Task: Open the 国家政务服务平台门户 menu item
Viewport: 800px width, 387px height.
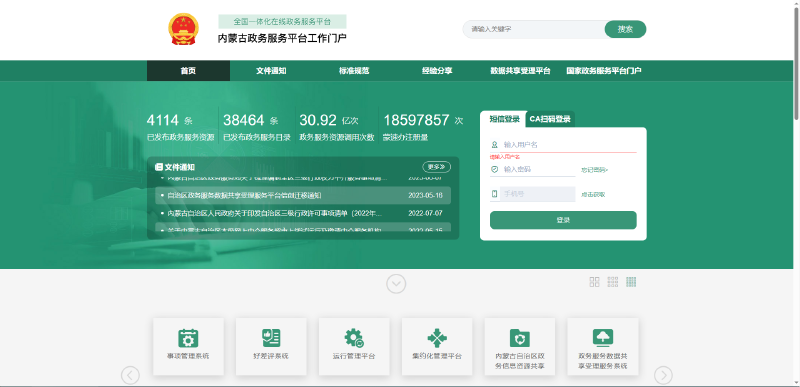Action: click(604, 71)
